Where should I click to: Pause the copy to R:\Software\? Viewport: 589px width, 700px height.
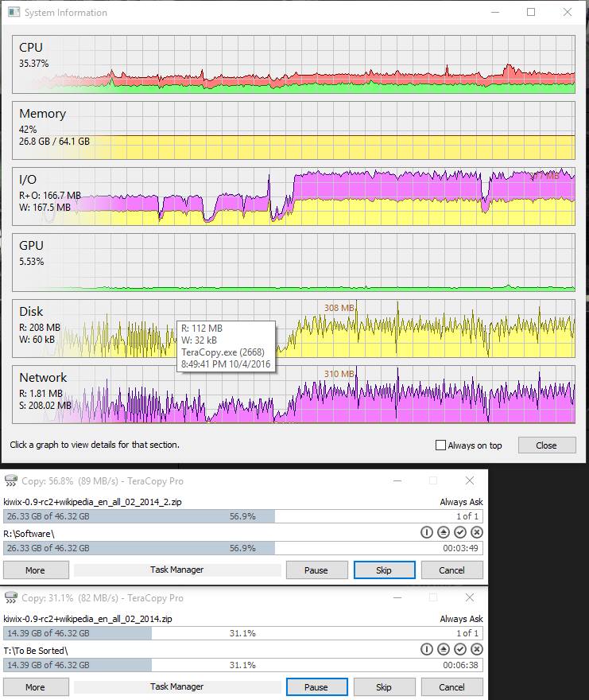(x=316, y=570)
